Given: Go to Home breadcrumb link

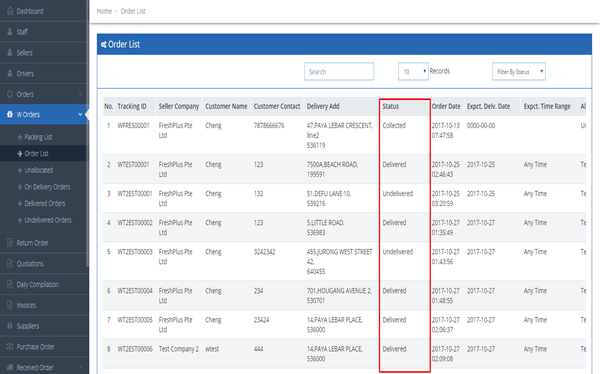Looking at the screenshot, I should pos(104,11).
